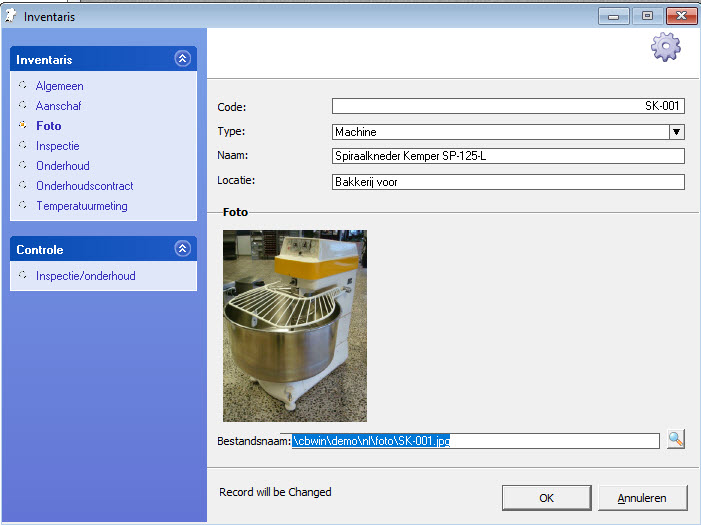Click into the Naam field
The width and height of the screenshot is (701, 525).
coord(508,156)
